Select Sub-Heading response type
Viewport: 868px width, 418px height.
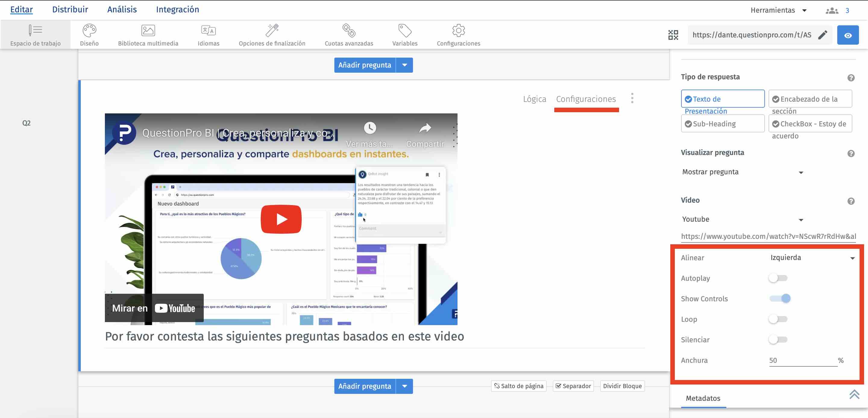722,124
